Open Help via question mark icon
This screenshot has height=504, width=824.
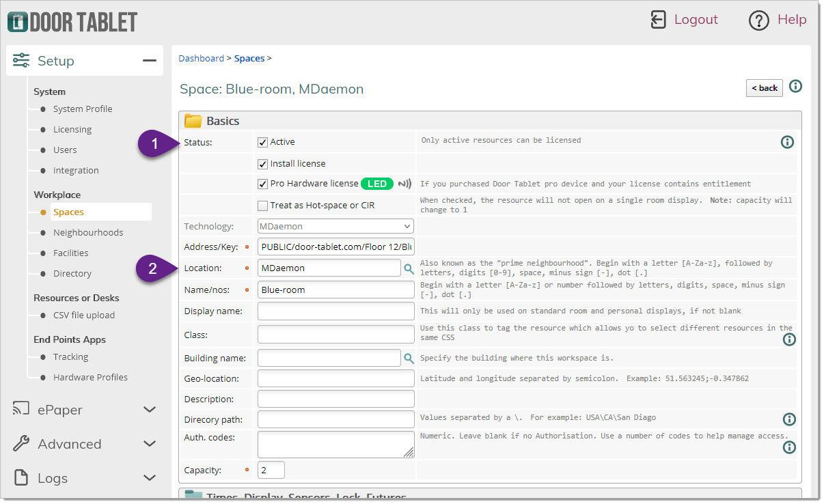tap(759, 20)
